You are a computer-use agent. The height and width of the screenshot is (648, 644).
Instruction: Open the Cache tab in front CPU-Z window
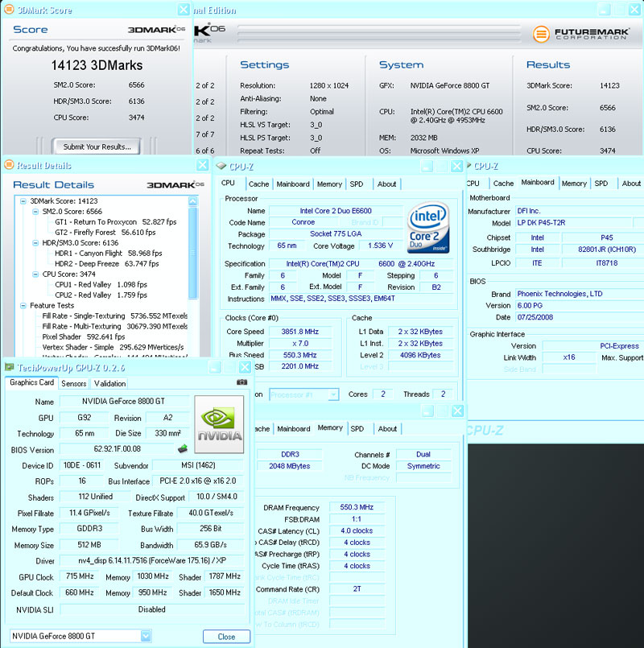(x=258, y=184)
